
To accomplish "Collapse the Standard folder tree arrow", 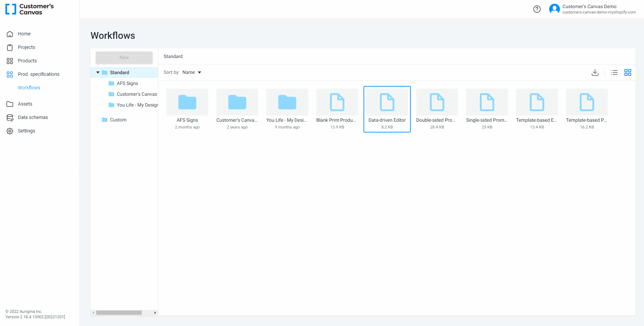I will 98,72.
